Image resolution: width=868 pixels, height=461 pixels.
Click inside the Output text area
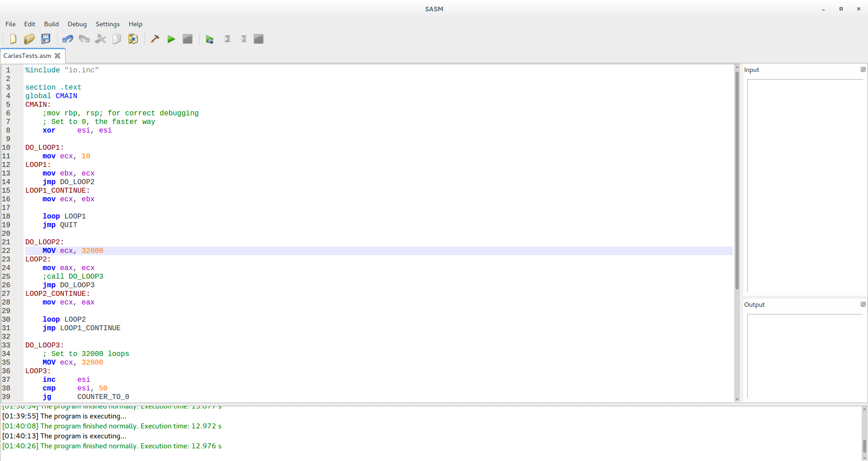coord(805,356)
